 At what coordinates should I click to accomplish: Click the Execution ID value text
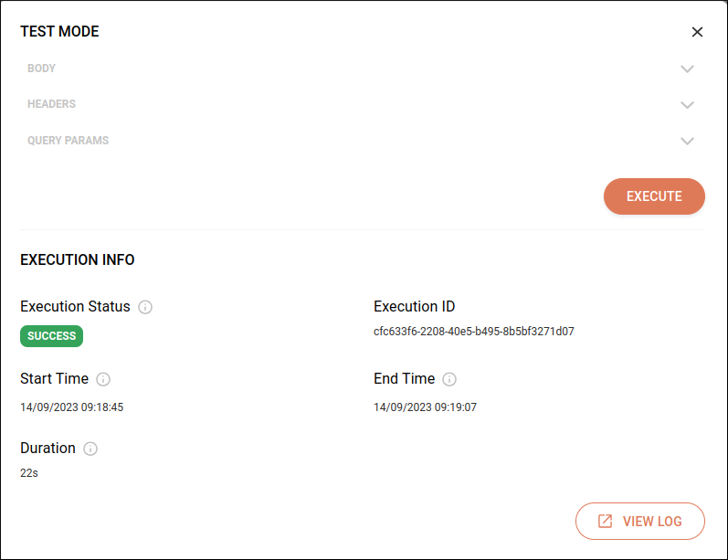click(473, 332)
